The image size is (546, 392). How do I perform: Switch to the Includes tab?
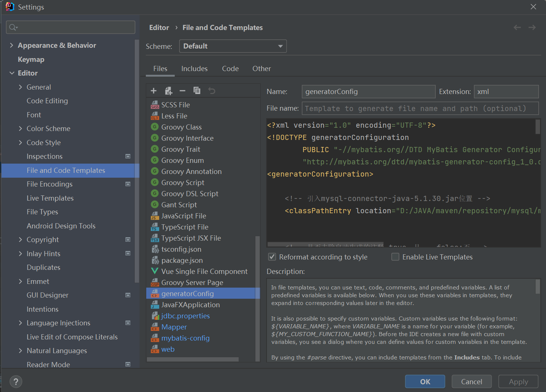click(x=194, y=69)
